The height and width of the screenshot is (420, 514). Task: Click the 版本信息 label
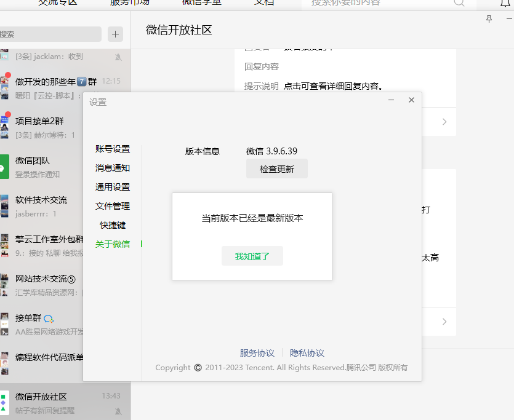203,151
